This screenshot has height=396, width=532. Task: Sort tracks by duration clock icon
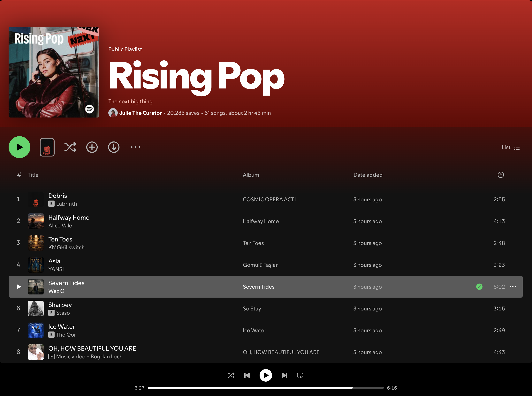point(501,175)
